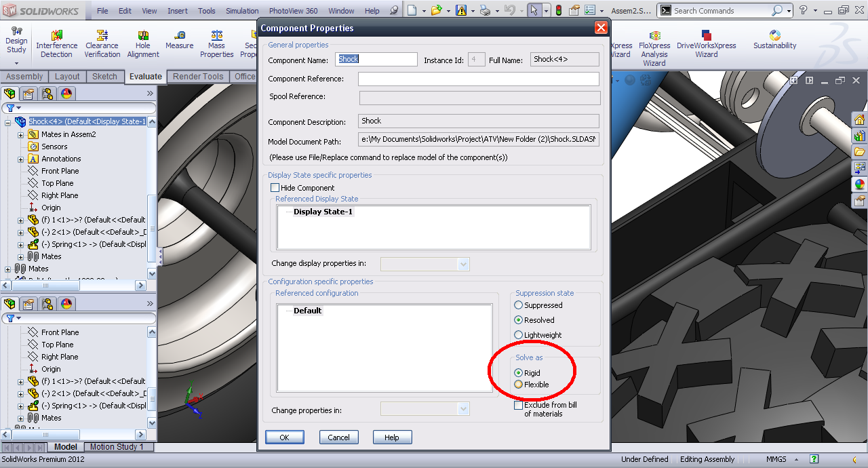868x468 pixels.
Task: Click the Help question mark icon
Action: 804,10
